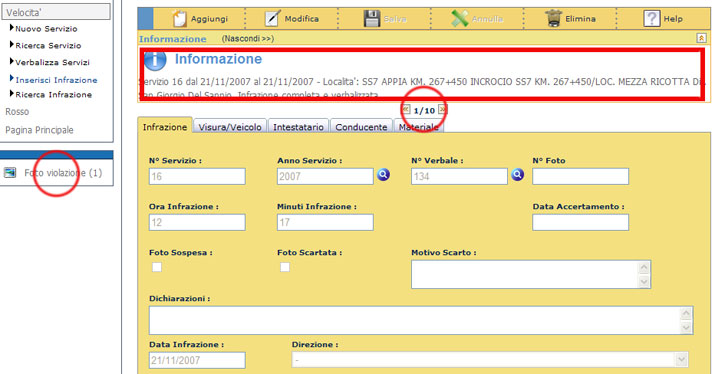Click Dichiarazioni scrollbar up arrow
The height and width of the screenshot is (374, 715).
pyautogui.click(x=686, y=313)
